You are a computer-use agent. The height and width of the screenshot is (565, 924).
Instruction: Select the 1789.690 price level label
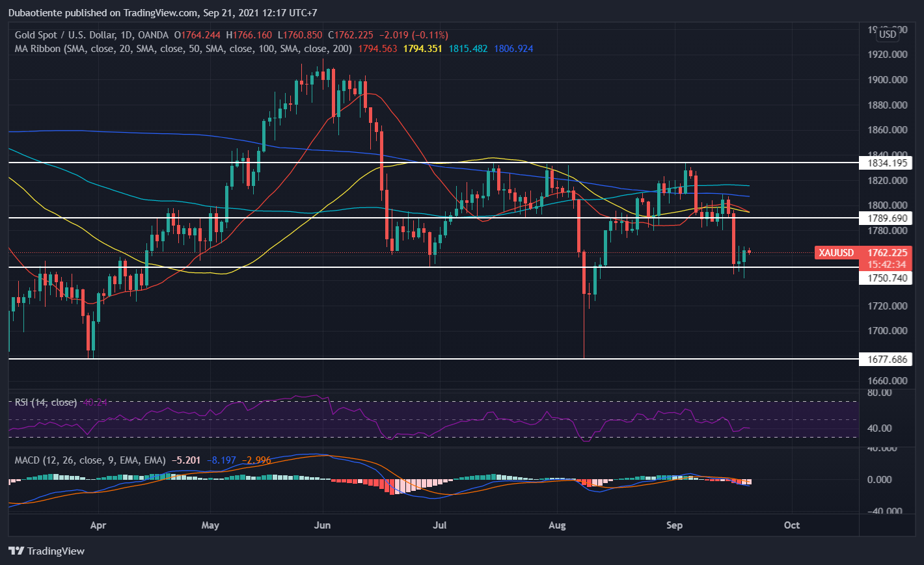[x=885, y=218]
